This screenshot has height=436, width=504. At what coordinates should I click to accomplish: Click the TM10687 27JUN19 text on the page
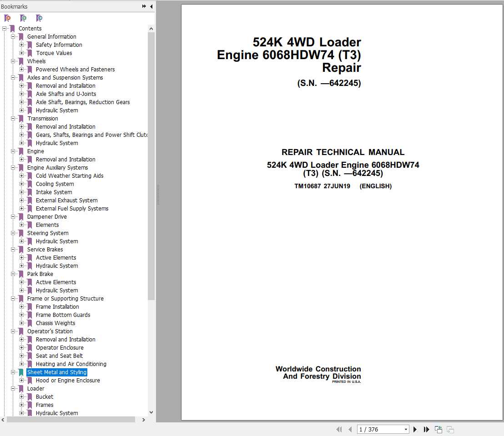(x=322, y=186)
